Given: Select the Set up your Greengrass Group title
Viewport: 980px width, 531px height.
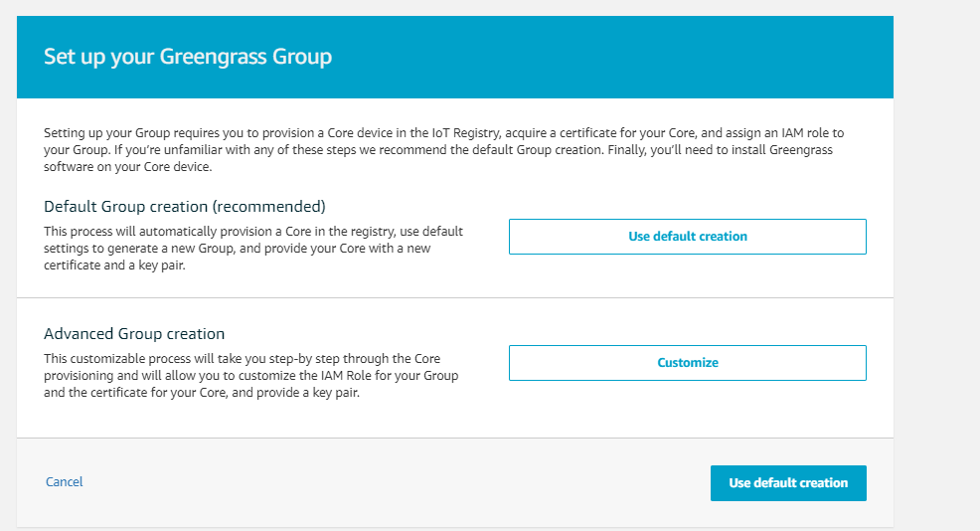Looking at the screenshot, I should point(188,57).
